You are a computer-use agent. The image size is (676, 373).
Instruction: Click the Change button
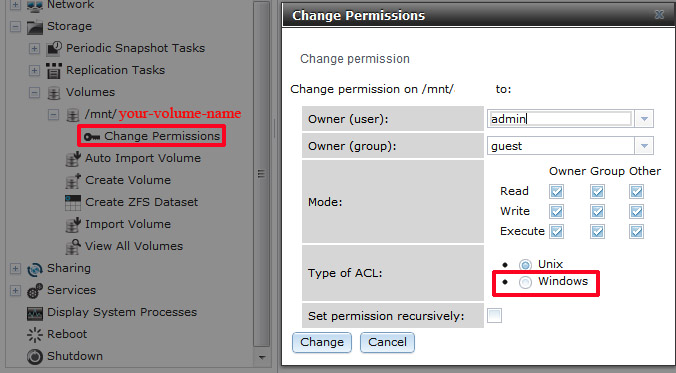(322, 342)
